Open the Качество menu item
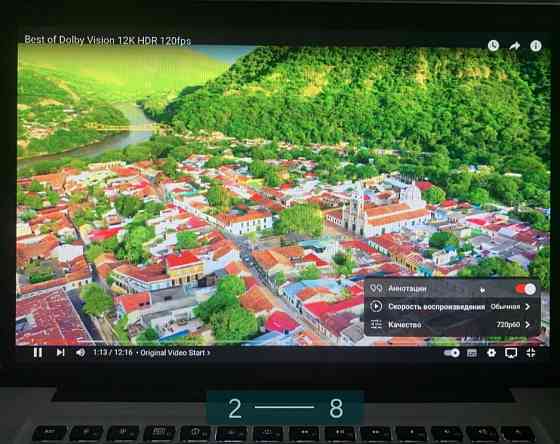Viewport: 560px width, 444px height. [452, 324]
